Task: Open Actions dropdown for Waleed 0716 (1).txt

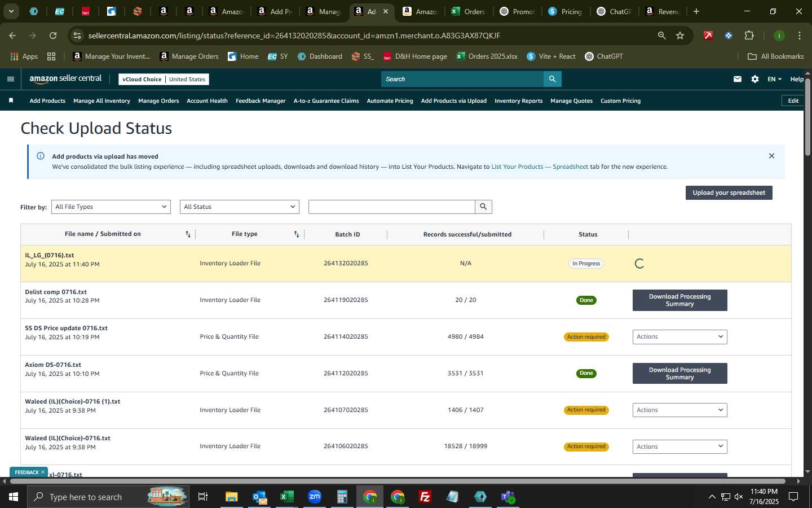Action: tap(679, 410)
